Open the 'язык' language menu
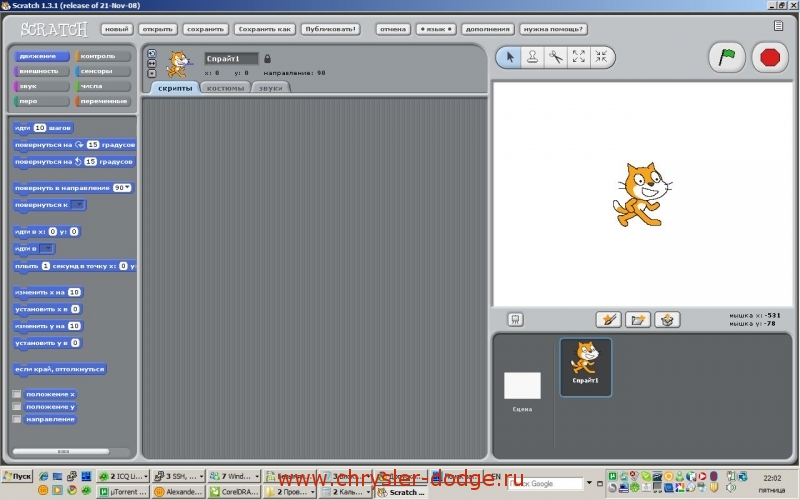Screen dimensions: 800x500 (x=436, y=29)
